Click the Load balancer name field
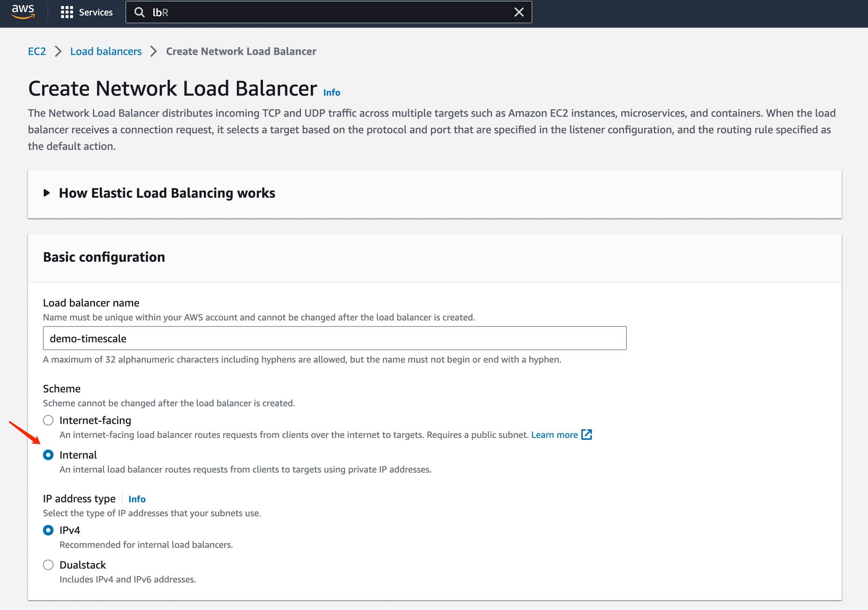This screenshot has height=610, width=868. (335, 338)
